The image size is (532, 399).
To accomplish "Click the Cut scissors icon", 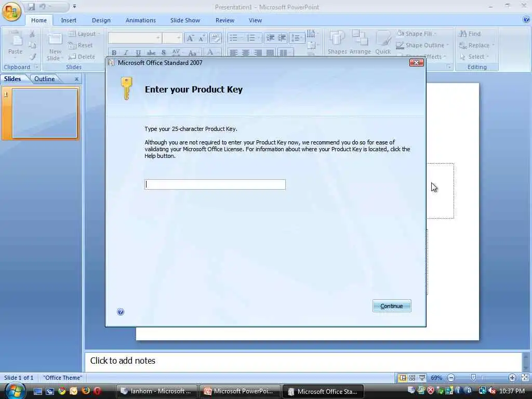I will 32,34.
